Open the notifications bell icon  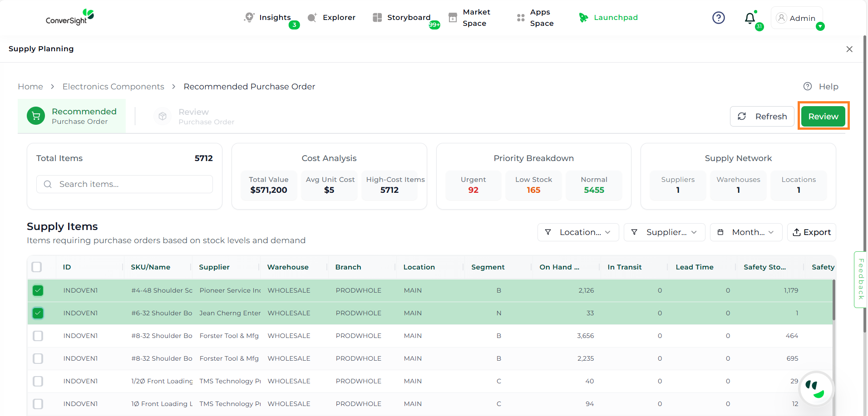pyautogui.click(x=750, y=18)
